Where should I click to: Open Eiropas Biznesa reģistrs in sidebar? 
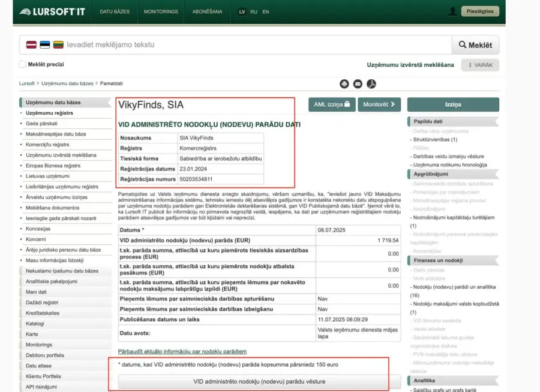pyautogui.click(x=53, y=166)
